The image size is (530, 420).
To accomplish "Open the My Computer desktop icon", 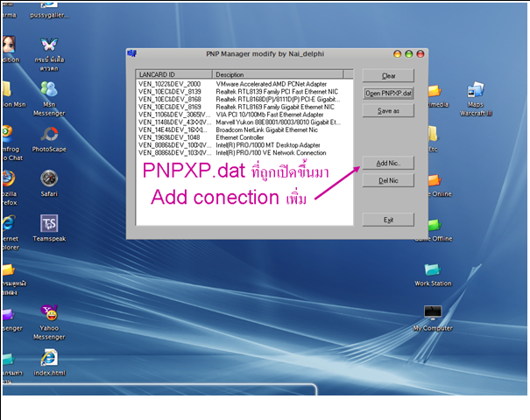I will 433,318.
